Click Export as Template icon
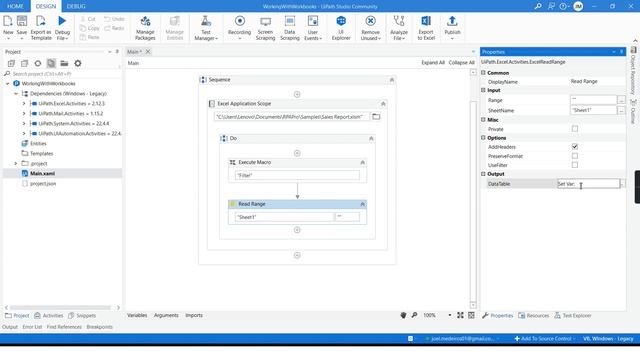This screenshot has width=640, height=360. pos(41,21)
